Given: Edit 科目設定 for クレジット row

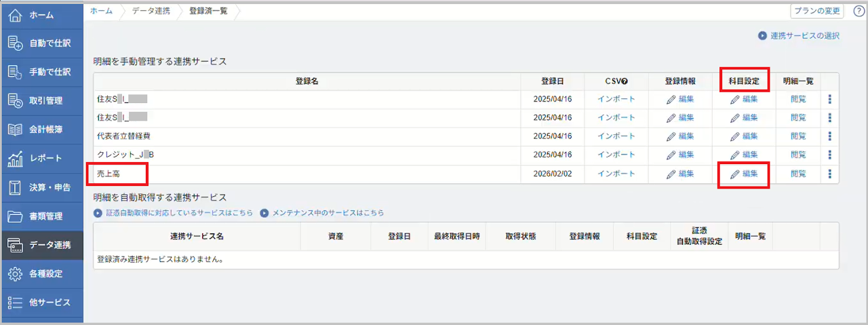Looking at the screenshot, I should click(744, 155).
